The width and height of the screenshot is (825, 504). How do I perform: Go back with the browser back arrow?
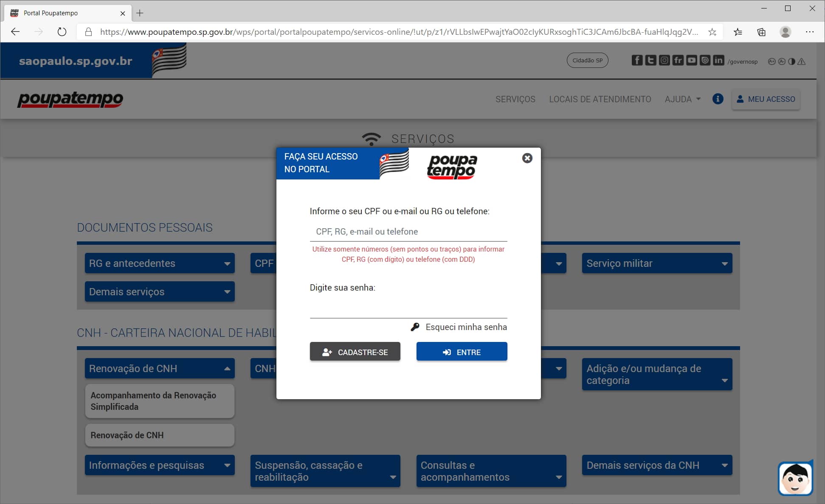(x=15, y=32)
